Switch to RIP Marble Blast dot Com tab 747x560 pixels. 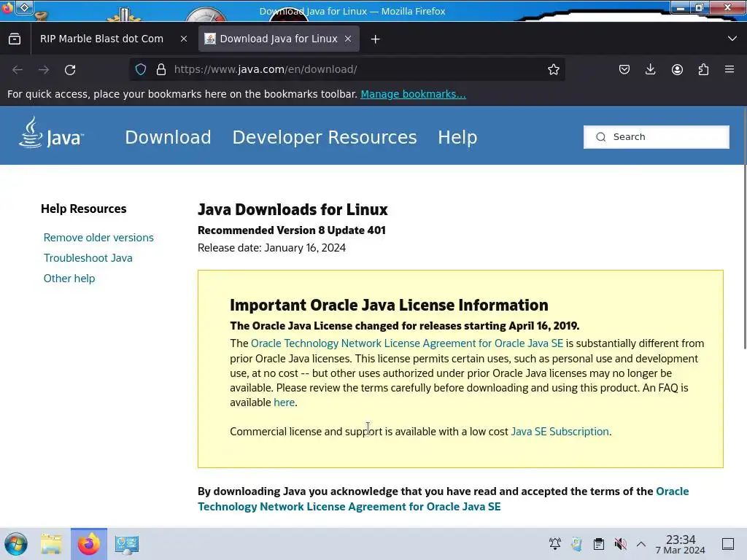[101, 39]
